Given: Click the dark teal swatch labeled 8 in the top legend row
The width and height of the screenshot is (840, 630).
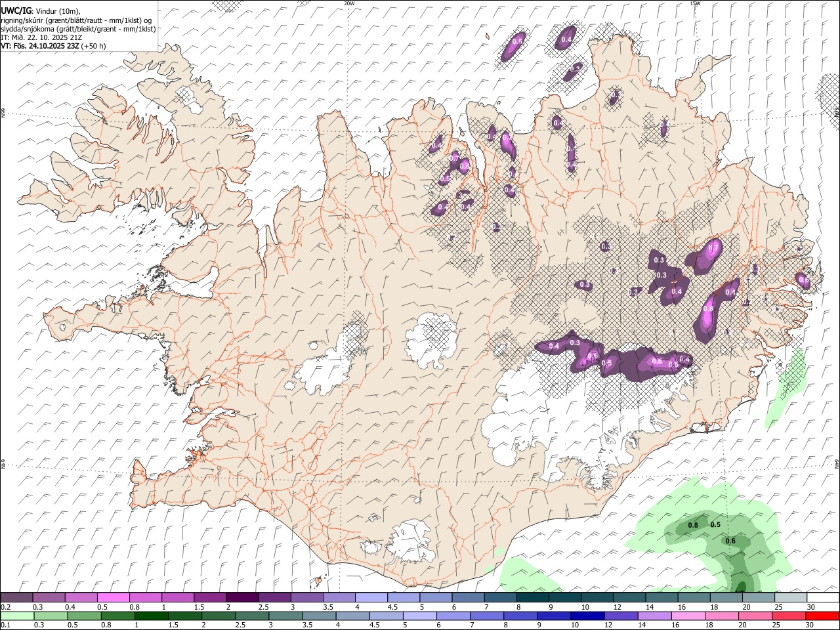Looking at the screenshot, I should [x=532, y=598].
